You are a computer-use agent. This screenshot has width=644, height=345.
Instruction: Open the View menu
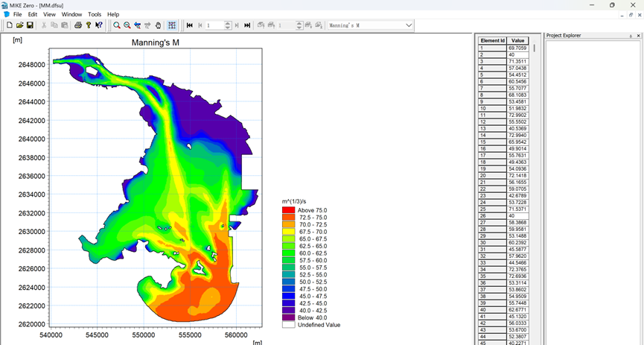49,14
